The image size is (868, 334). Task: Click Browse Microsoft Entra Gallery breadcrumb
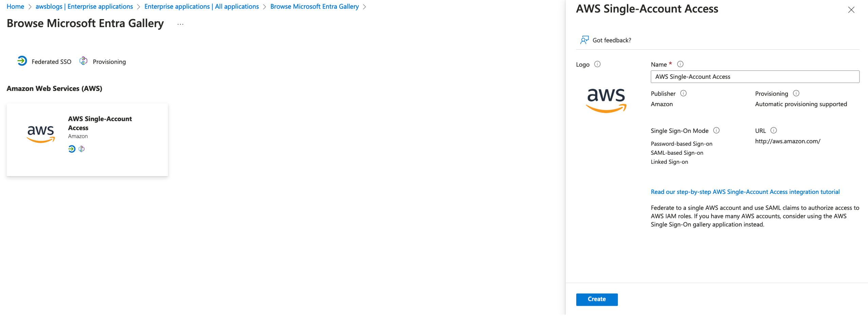pyautogui.click(x=314, y=6)
